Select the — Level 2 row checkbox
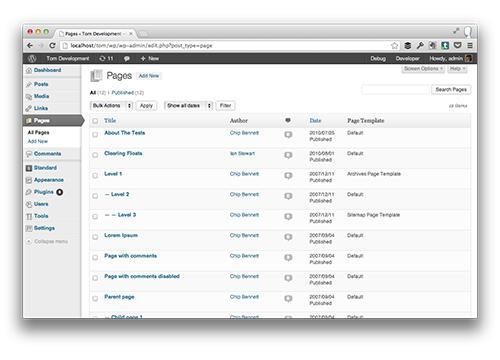 [x=95, y=196]
